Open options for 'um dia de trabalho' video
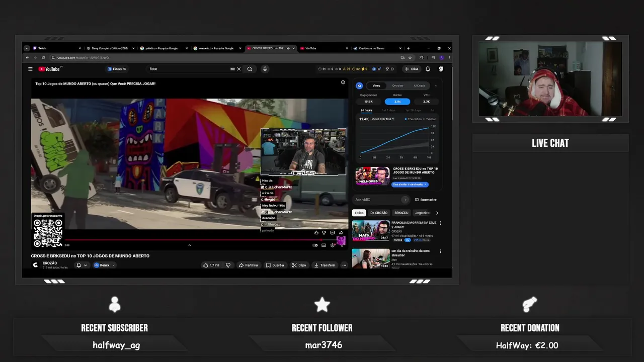The width and height of the screenshot is (644, 362). click(441, 251)
